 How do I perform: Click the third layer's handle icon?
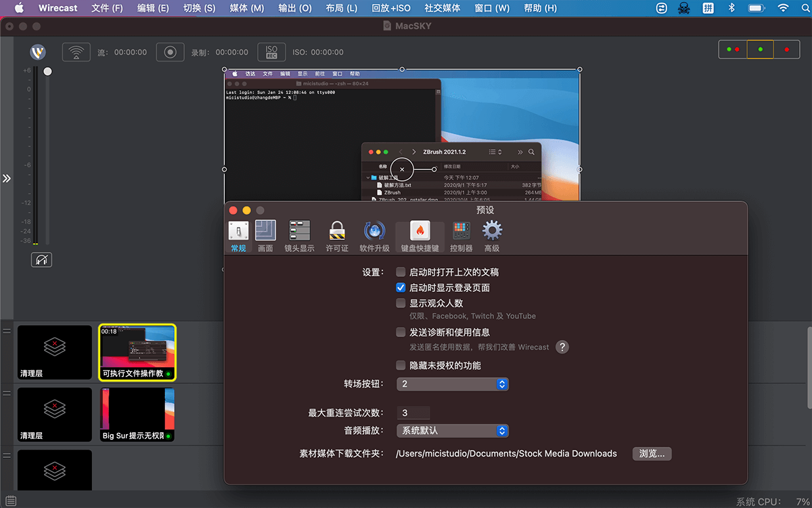(7, 455)
